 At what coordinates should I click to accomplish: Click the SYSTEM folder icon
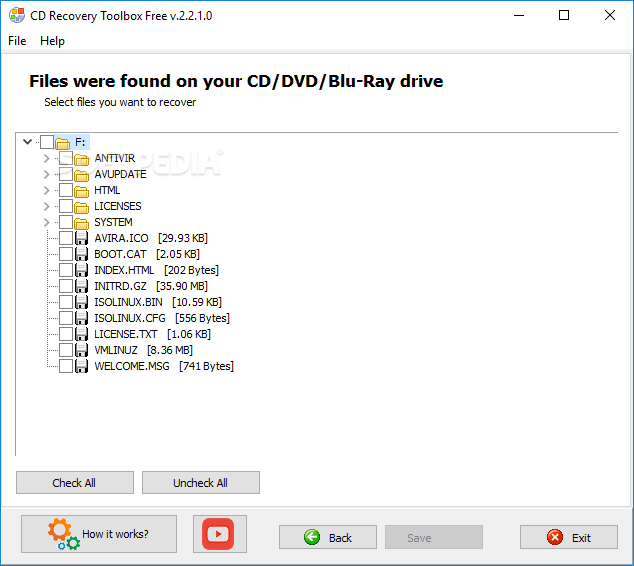[x=82, y=223]
